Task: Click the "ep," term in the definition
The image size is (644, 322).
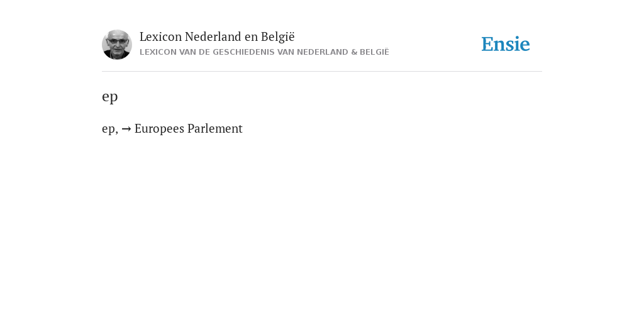Action: click(x=110, y=130)
